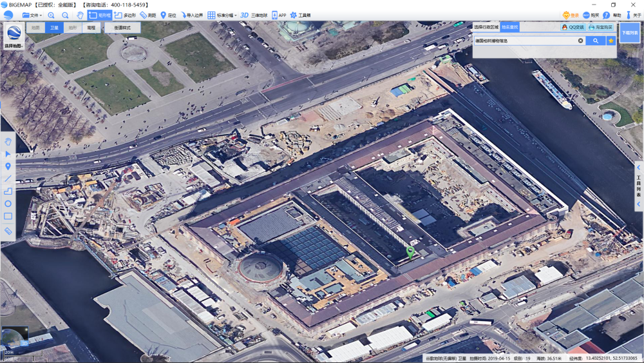Select the circle drawing tool in left sidebar
The image size is (644, 363).
tap(8, 204)
